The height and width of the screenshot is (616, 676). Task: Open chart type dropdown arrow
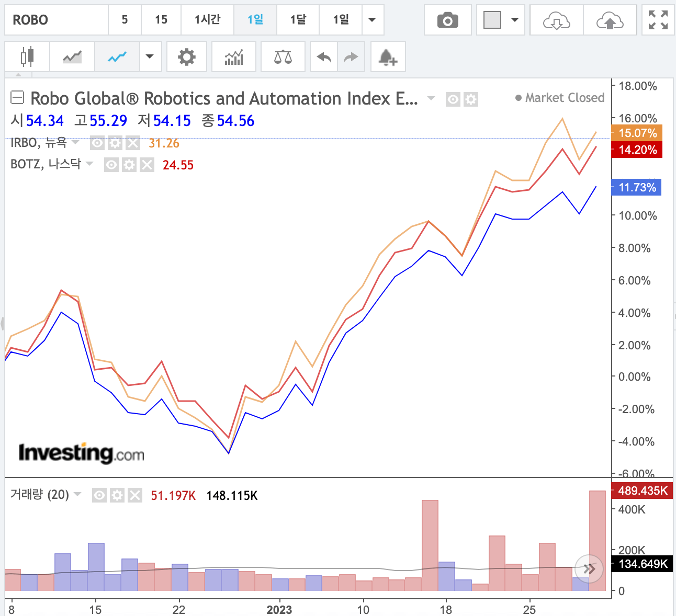150,56
